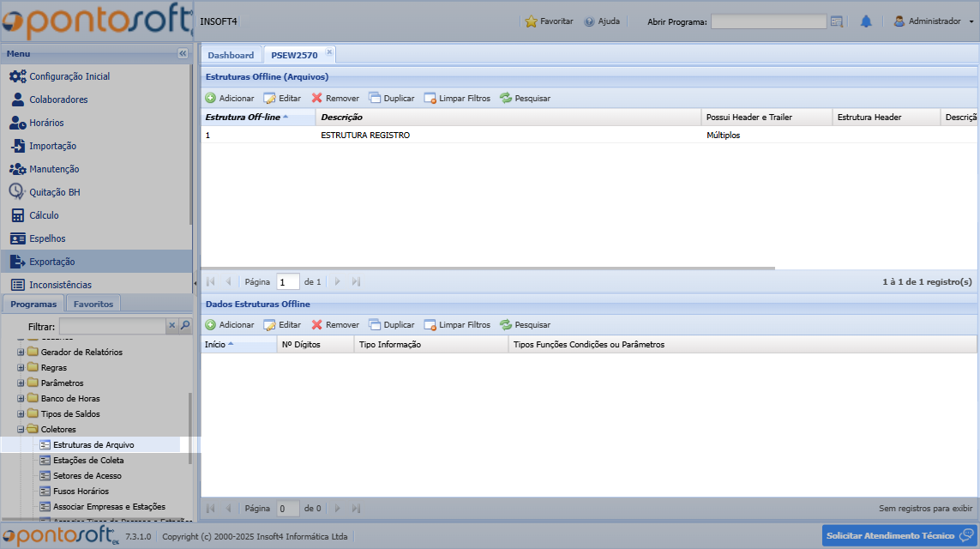Click the Favoritar star icon
This screenshot has height=549, width=980.
(531, 21)
